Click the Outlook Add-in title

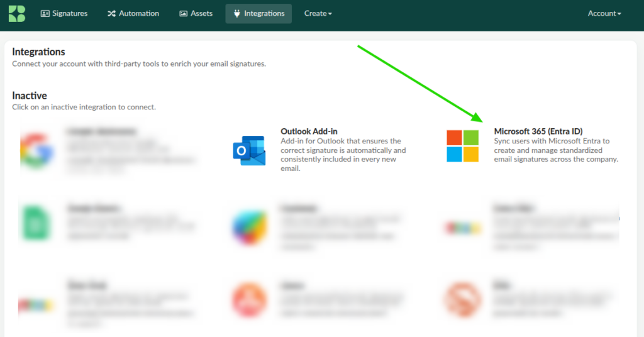(309, 131)
